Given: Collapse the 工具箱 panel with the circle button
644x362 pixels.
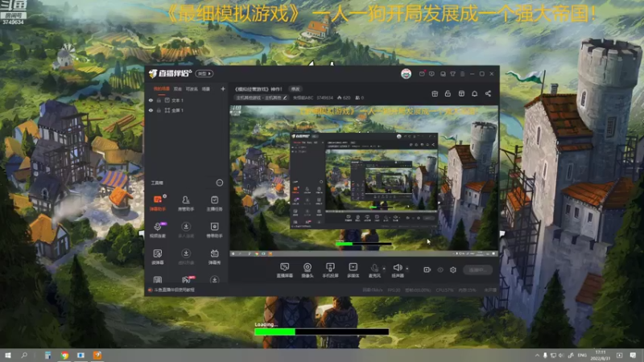Looking at the screenshot, I should (219, 183).
